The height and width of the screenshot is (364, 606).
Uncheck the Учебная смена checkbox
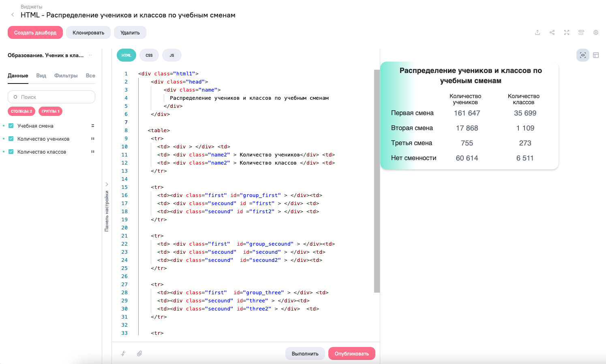11,126
